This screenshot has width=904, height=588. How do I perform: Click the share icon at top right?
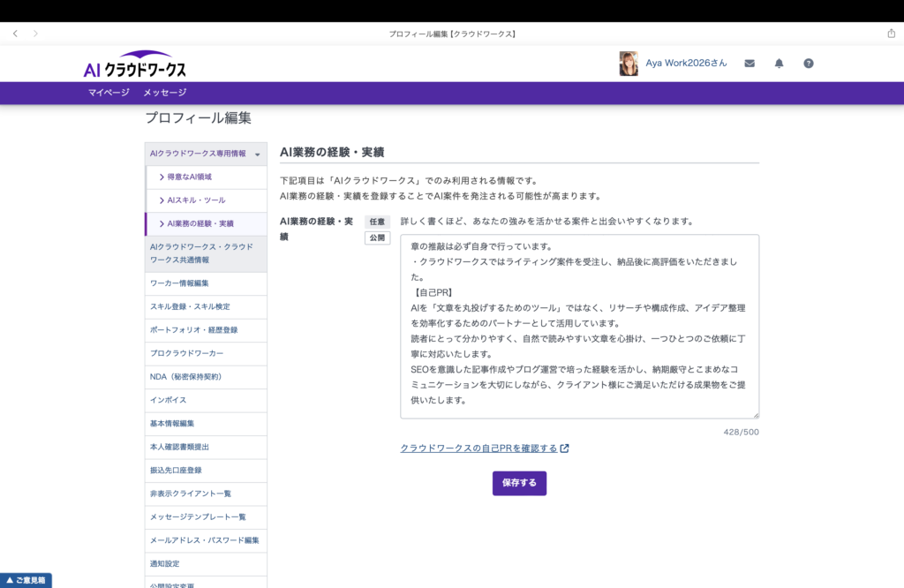coord(892,34)
